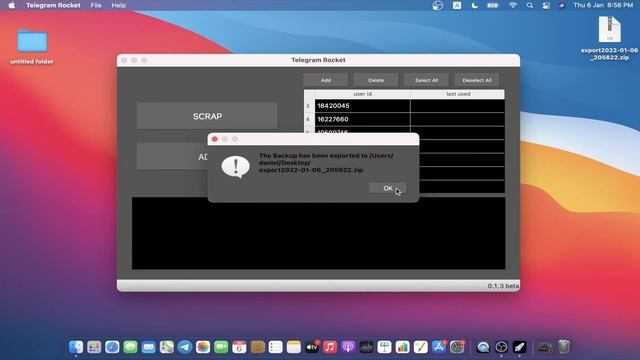Open Pages from the dock
The height and width of the screenshot is (360, 640).
tap(421, 347)
